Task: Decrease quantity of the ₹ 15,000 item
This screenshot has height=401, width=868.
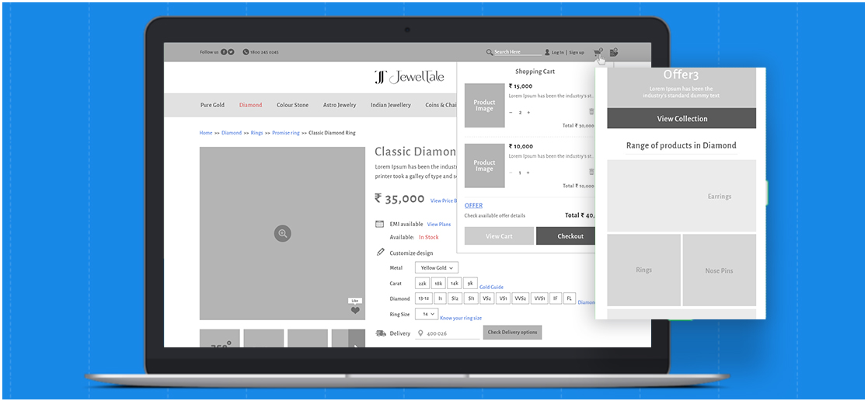Action: click(511, 113)
